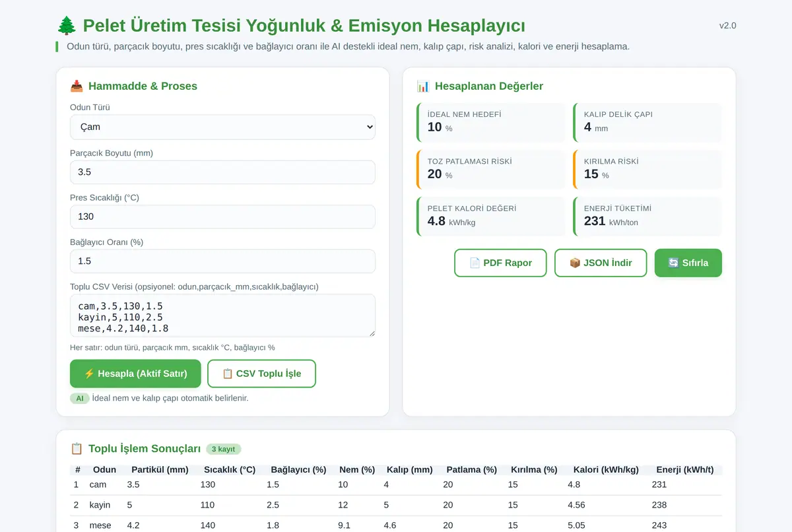The image size is (792, 532).
Task: Select the Enerji Tüketimi card
Action: coord(647,216)
